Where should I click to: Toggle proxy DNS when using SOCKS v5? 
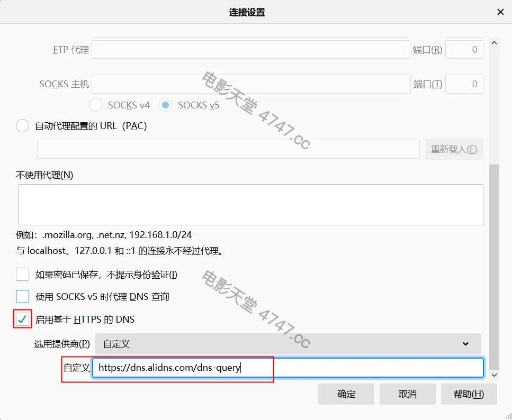pos(23,297)
